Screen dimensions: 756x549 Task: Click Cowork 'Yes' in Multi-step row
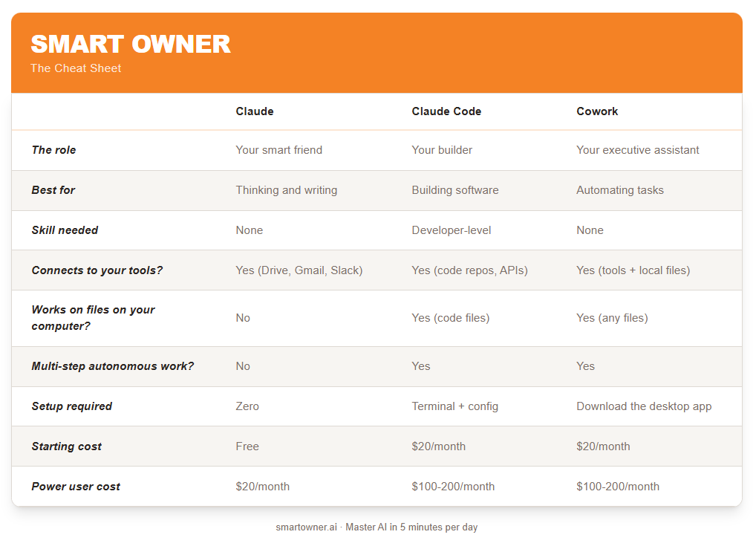pyautogui.click(x=585, y=366)
